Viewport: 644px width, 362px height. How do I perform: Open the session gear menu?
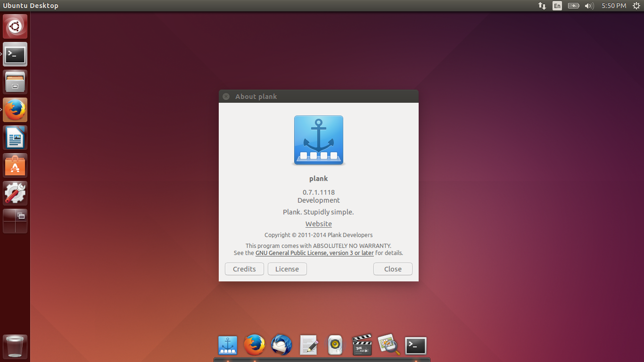click(636, 6)
